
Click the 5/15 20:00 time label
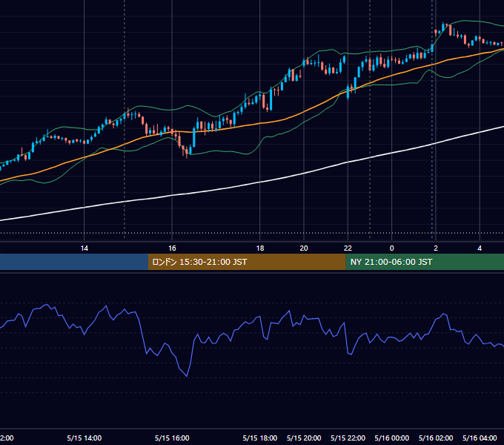pos(304,438)
